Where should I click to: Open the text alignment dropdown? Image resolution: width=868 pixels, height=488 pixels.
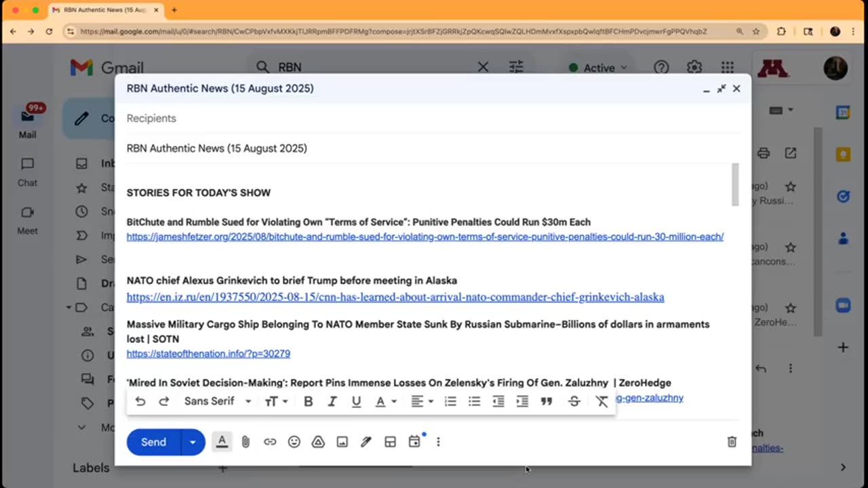[422, 401]
